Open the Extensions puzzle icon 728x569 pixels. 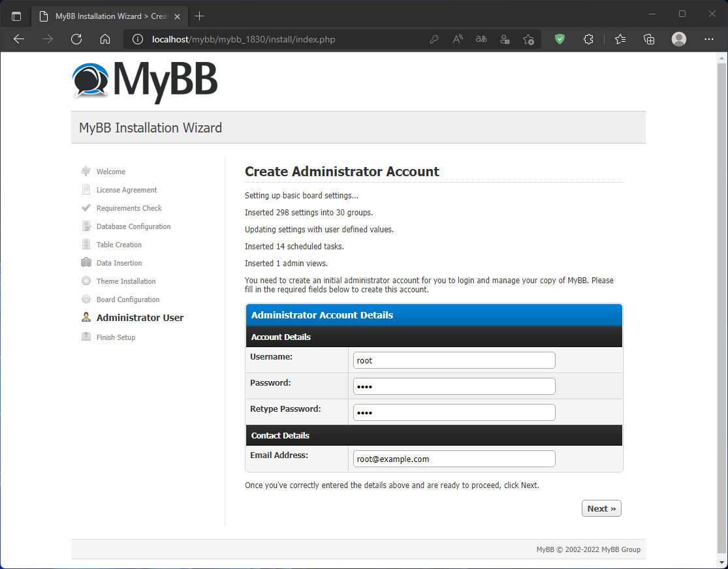(588, 39)
